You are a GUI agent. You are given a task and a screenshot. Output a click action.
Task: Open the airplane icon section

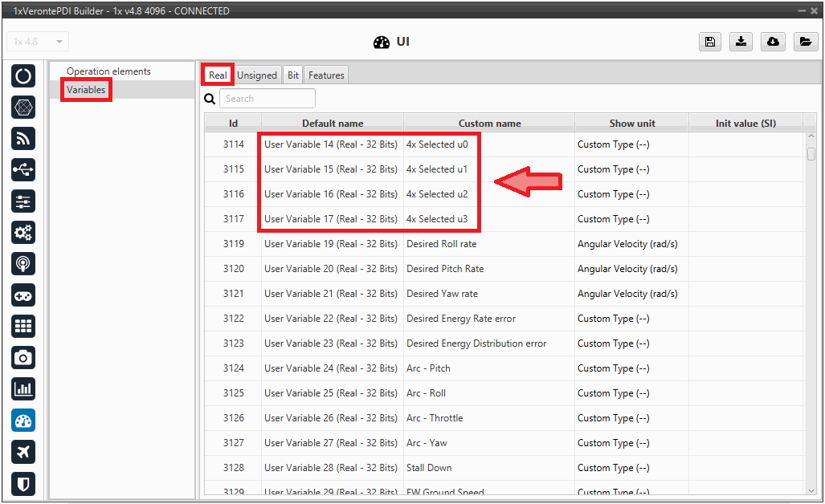23,452
